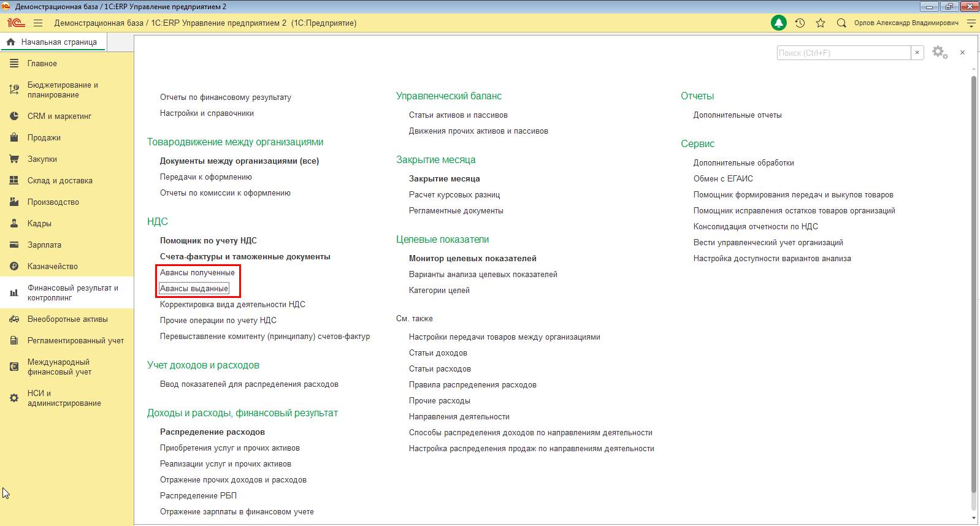Select Финансовый результат и контроллинг section
Screen dimensions: 980x526
point(67,293)
